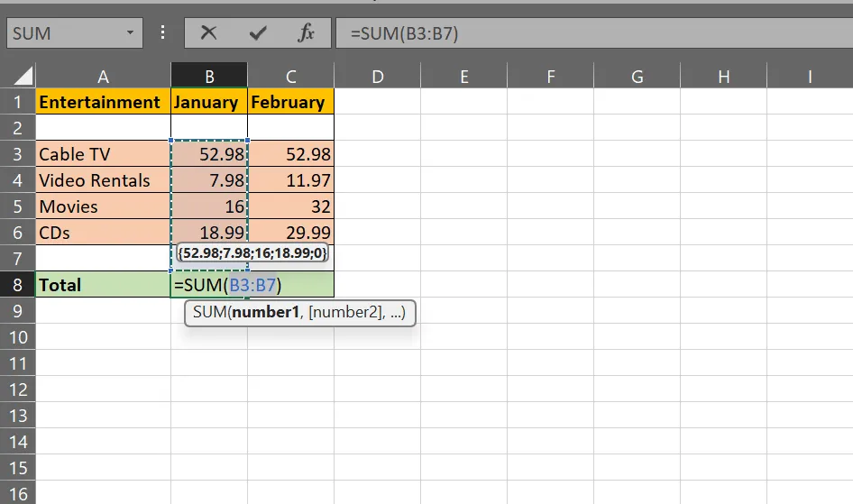Select row 5 header

[x=17, y=206]
